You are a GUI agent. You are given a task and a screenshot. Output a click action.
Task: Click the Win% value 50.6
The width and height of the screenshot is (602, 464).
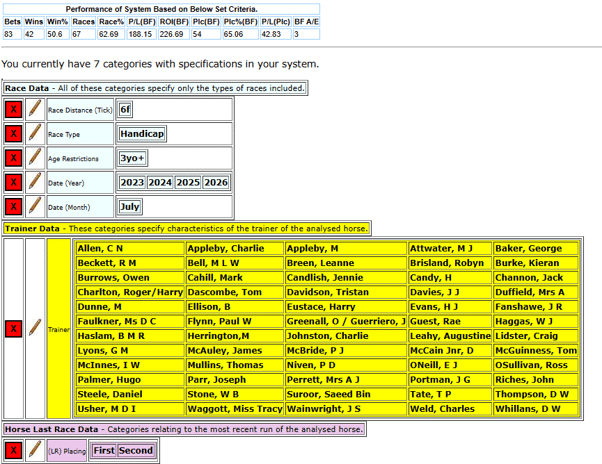[58, 34]
